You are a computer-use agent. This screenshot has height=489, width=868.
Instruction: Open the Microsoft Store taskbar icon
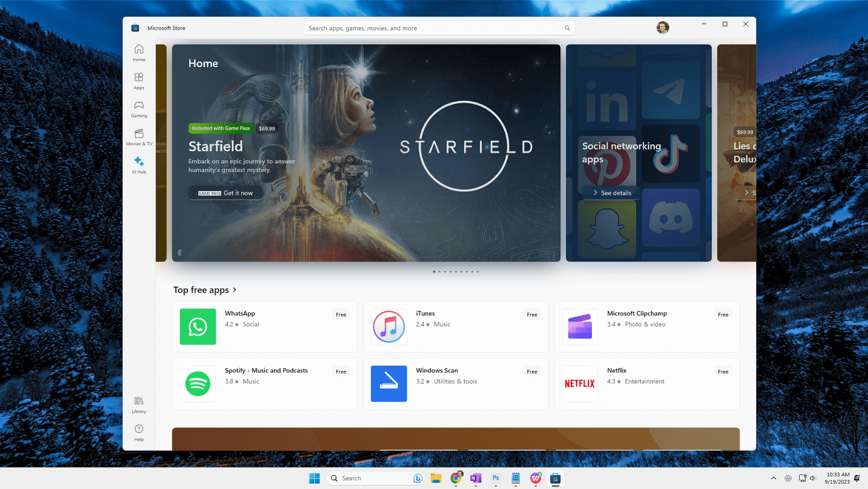[x=555, y=478]
